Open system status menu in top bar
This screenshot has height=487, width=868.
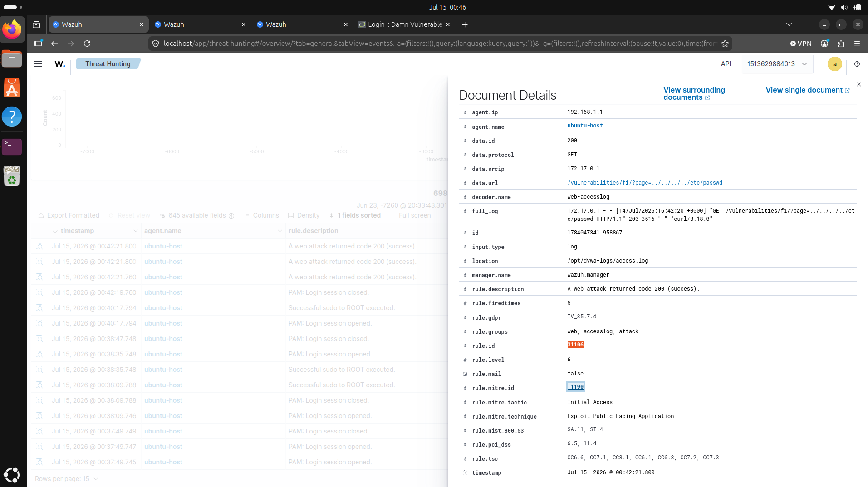click(x=844, y=7)
